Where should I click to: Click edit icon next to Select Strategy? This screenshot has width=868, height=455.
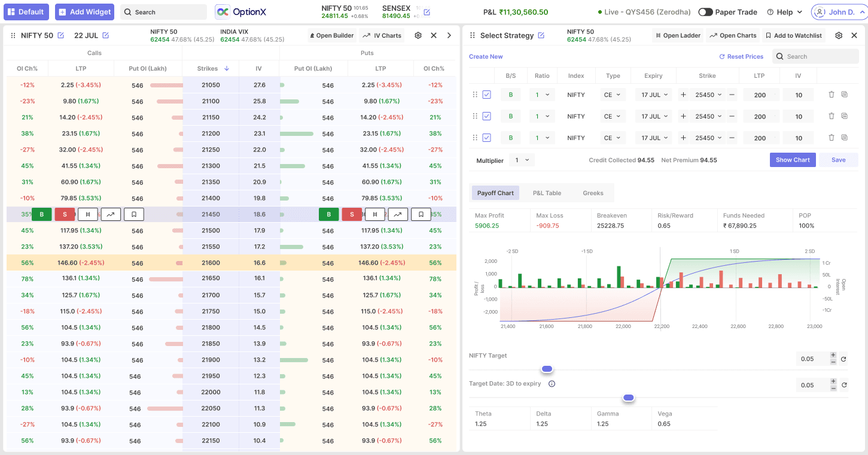tap(541, 36)
